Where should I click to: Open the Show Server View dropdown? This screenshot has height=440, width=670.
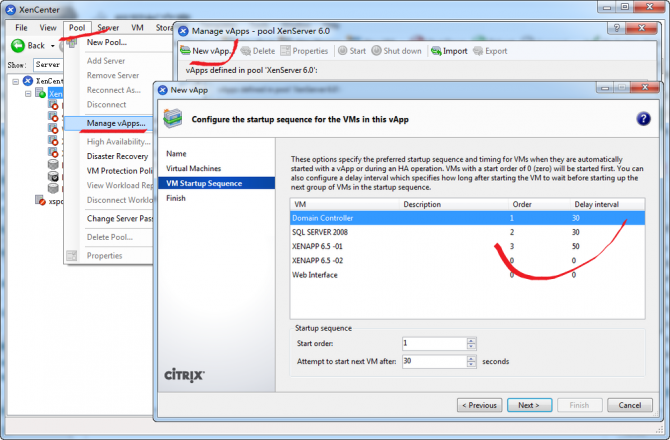click(47, 65)
